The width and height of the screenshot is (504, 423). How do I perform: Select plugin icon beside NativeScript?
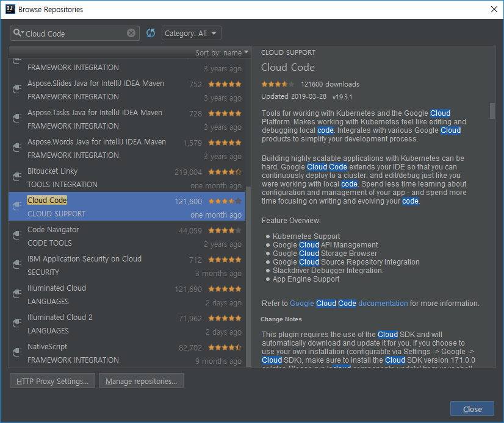coord(17,352)
